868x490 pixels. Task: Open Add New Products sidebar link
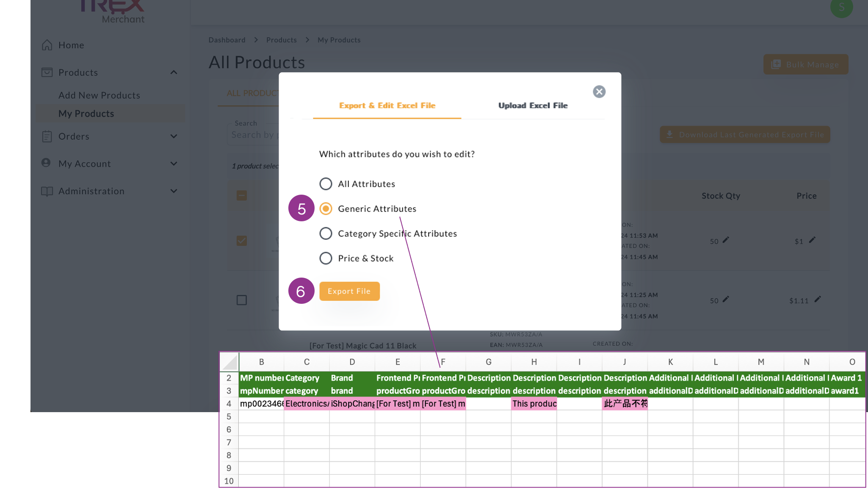[x=99, y=95]
